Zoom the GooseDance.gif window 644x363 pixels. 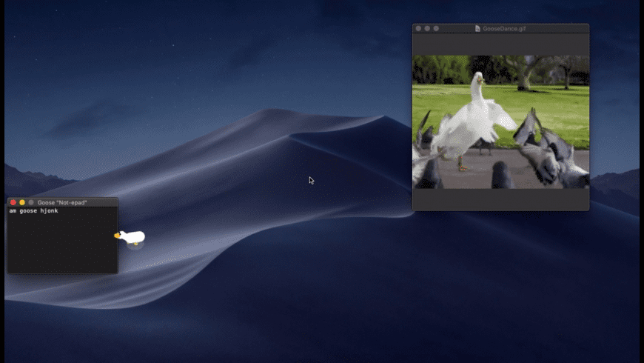click(436, 28)
